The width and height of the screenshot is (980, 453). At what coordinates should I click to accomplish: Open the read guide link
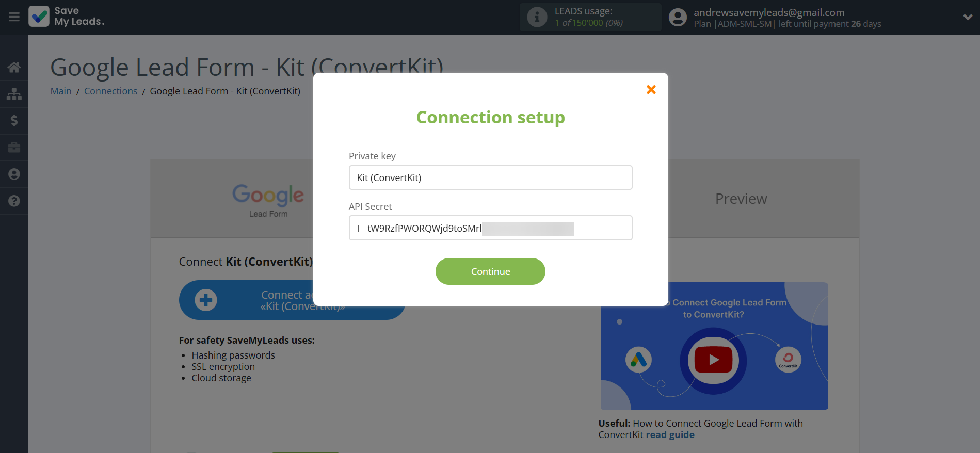click(x=670, y=435)
